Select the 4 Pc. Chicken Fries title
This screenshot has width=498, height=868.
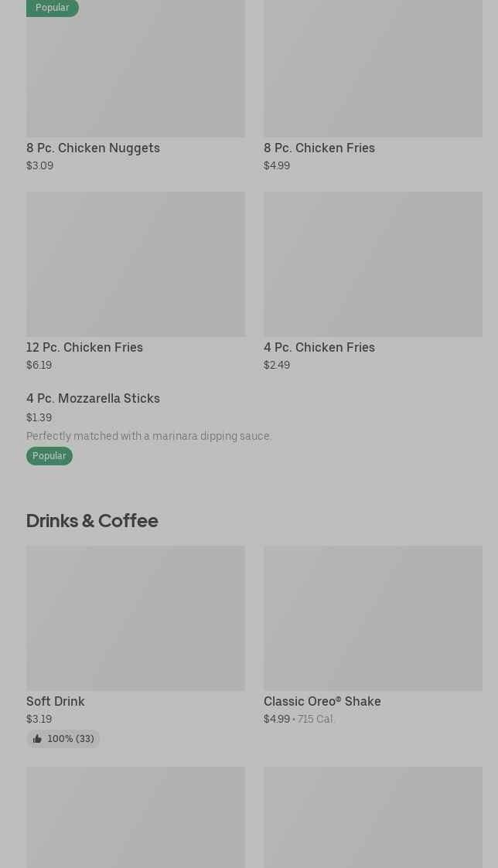tap(319, 347)
